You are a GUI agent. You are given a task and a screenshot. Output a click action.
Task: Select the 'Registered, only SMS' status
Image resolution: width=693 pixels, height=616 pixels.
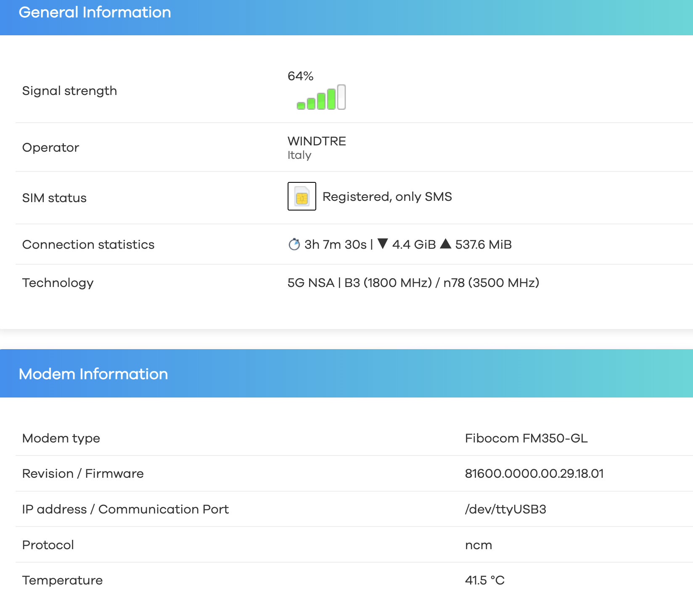click(387, 197)
